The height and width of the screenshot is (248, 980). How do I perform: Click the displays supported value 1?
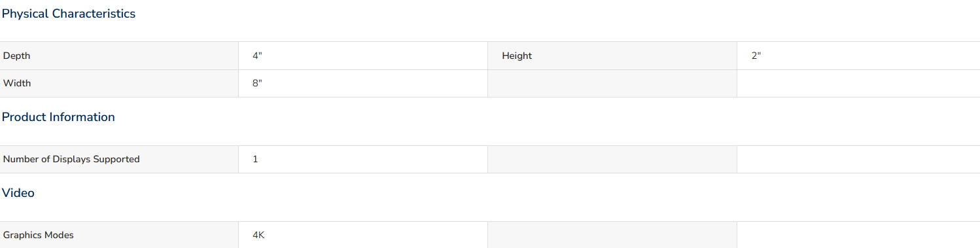[x=255, y=159]
